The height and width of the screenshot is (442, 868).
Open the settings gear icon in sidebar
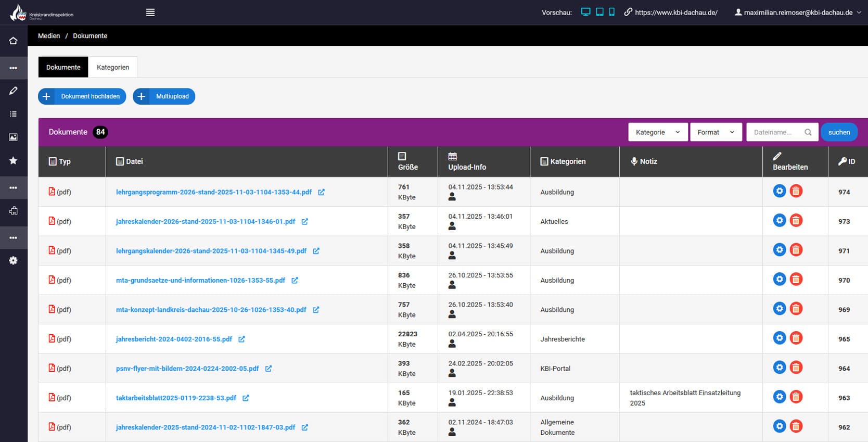pyautogui.click(x=14, y=260)
